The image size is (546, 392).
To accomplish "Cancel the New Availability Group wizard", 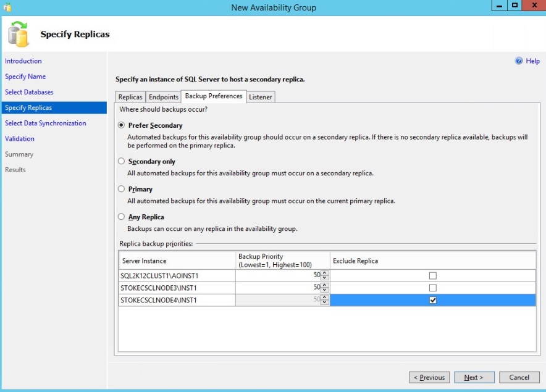I will [x=519, y=377].
